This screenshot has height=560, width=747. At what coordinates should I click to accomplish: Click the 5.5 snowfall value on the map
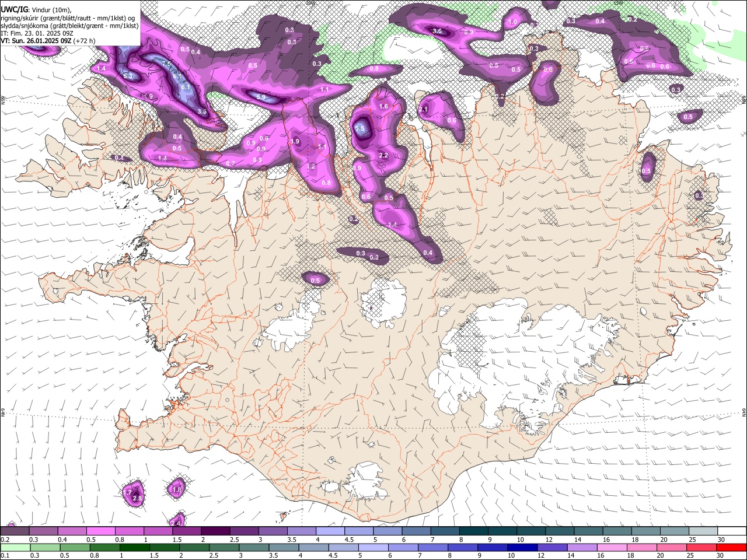coord(360,128)
